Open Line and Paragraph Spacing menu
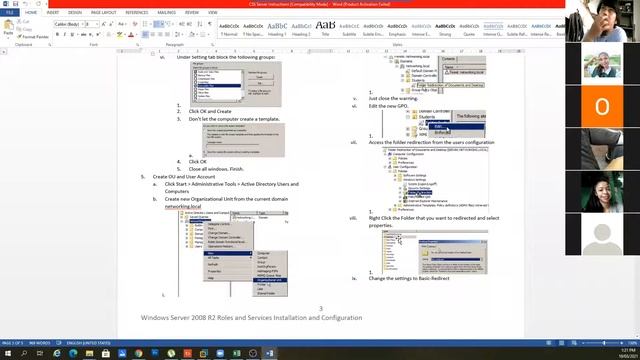 point(178,35)
